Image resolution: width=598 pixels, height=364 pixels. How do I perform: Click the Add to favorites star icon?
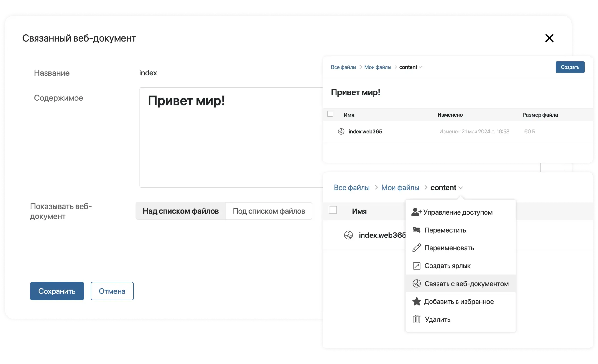pos(417,301)
